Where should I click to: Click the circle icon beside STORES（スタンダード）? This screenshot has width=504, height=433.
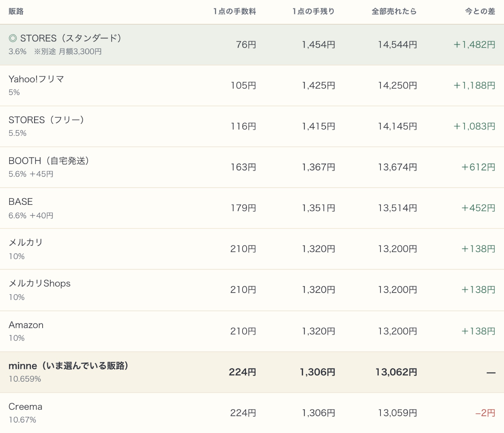click(13, 38)
